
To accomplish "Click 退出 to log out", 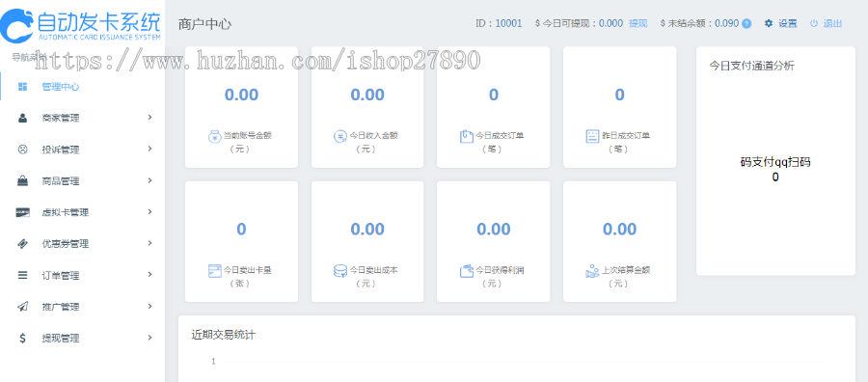I will click(832, 23).
